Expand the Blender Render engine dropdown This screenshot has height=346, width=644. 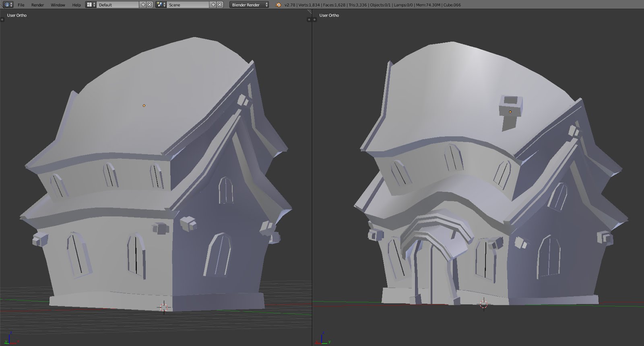coord(250,5)
